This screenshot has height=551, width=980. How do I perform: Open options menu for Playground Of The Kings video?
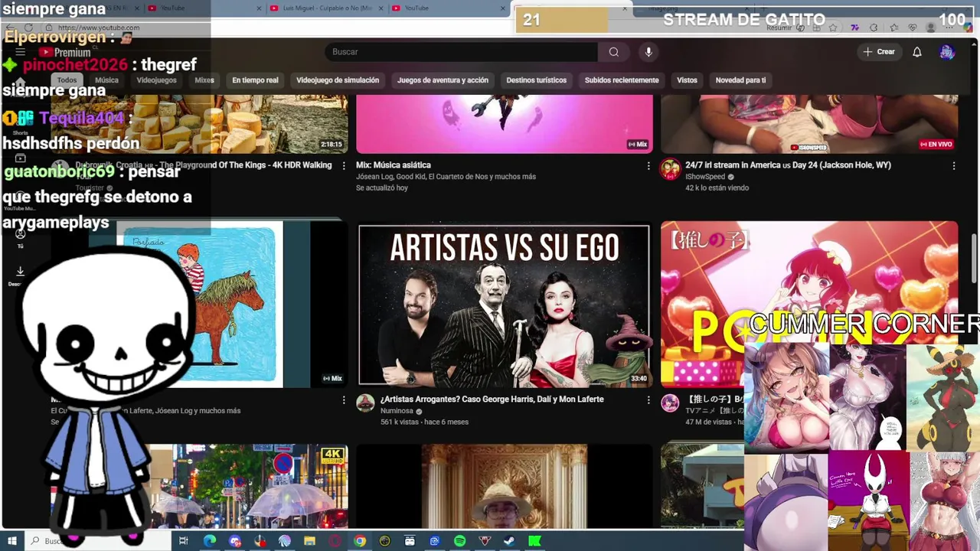click(343, 165)
